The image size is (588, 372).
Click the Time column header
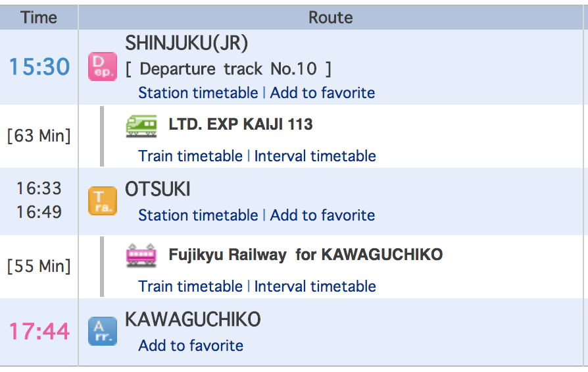point(39,18)
